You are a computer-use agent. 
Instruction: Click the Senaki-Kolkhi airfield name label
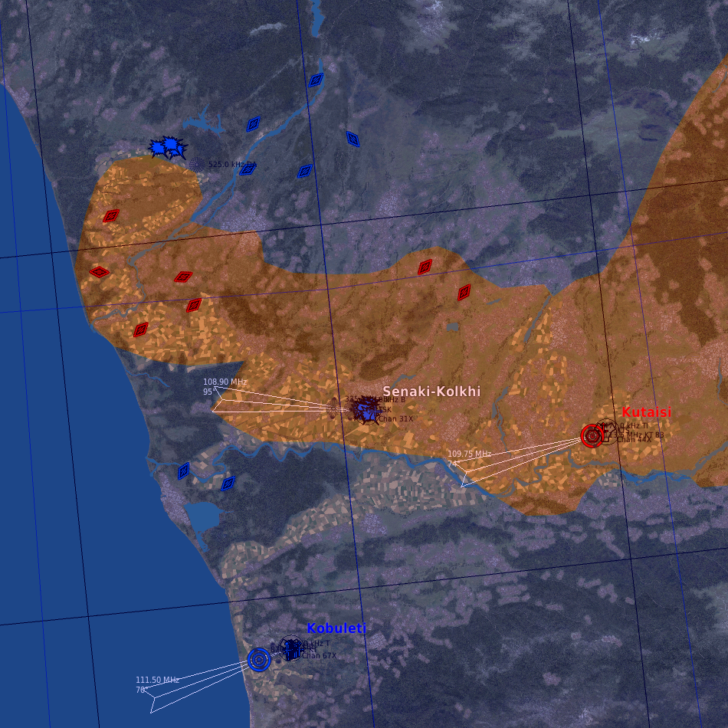(x=431, y=392)
